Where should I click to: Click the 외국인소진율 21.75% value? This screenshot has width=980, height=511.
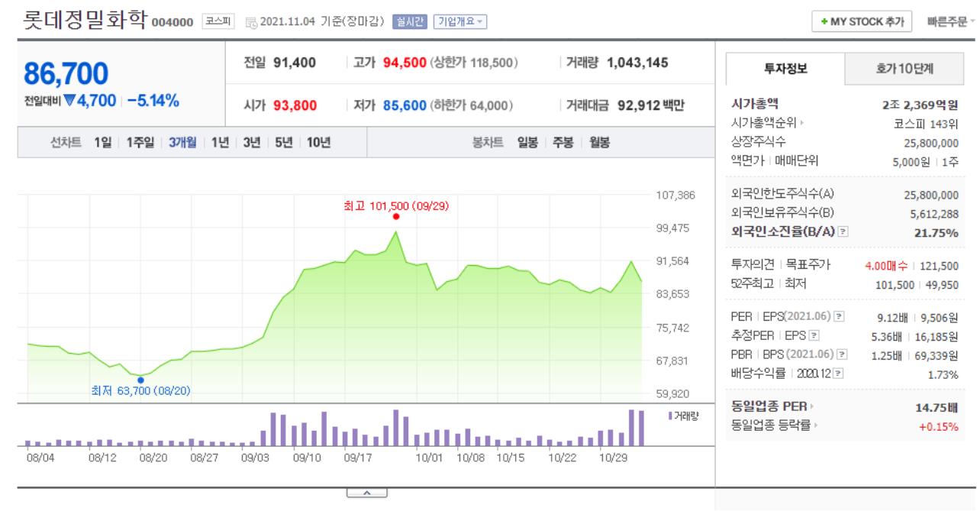(x=936, y=233)
